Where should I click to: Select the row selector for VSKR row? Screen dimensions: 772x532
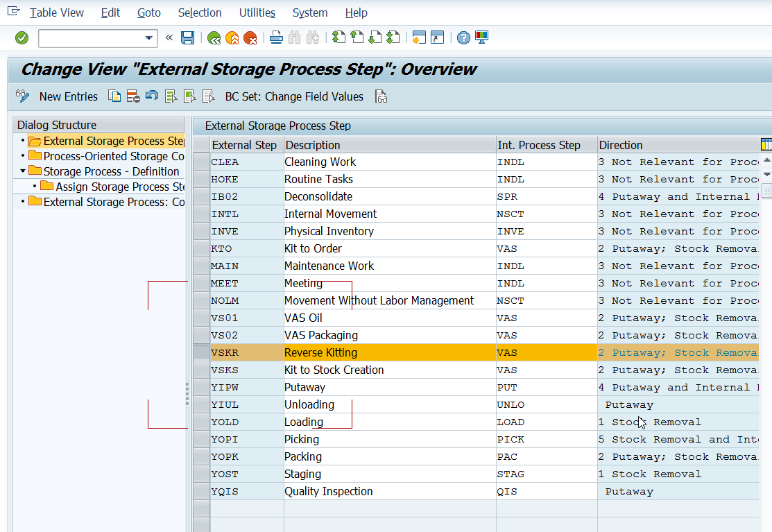201,352
